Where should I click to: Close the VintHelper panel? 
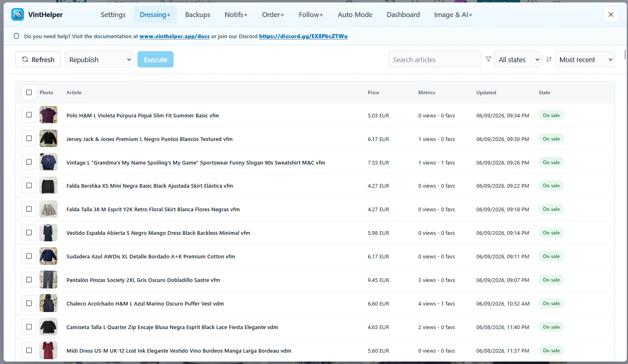click(x=611, y=15)
